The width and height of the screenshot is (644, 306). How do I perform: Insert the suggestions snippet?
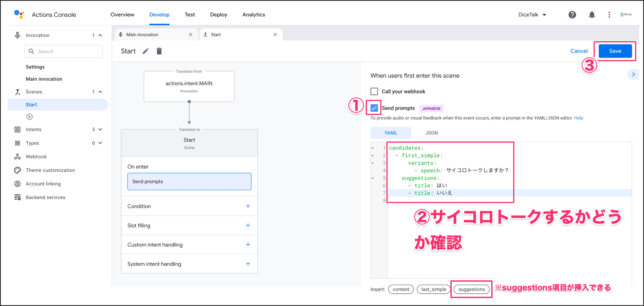[x=471, y=289]
